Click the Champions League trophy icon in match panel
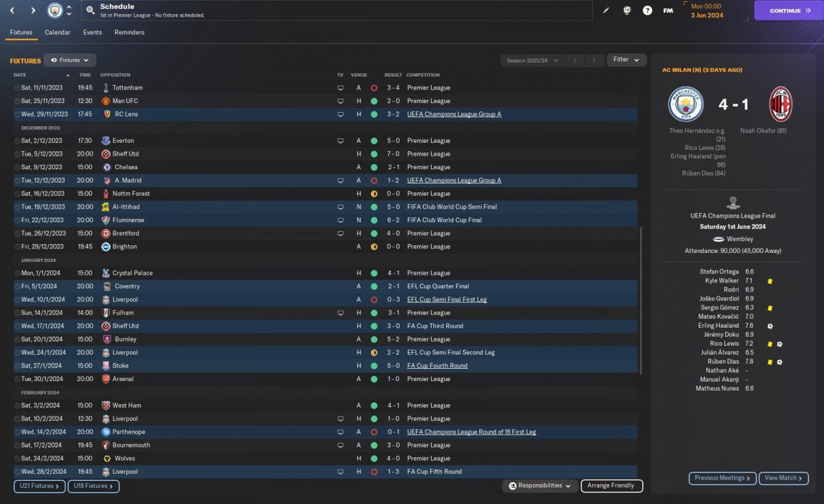Viewport: 824px width, 504px height. tap(733, 203)
